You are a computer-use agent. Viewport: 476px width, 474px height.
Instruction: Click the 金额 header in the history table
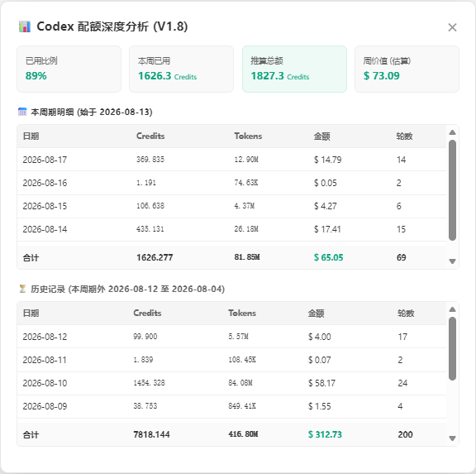coord(316,314)
